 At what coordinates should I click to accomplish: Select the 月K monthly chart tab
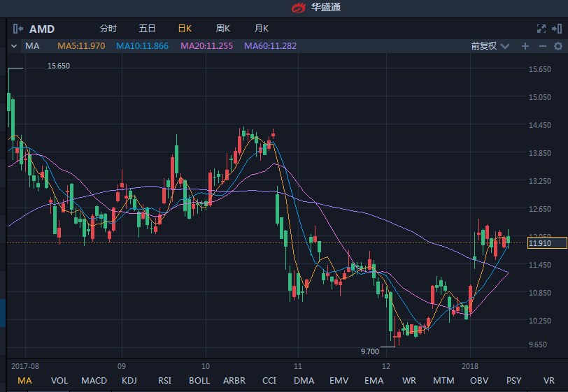tap(262, 29)
